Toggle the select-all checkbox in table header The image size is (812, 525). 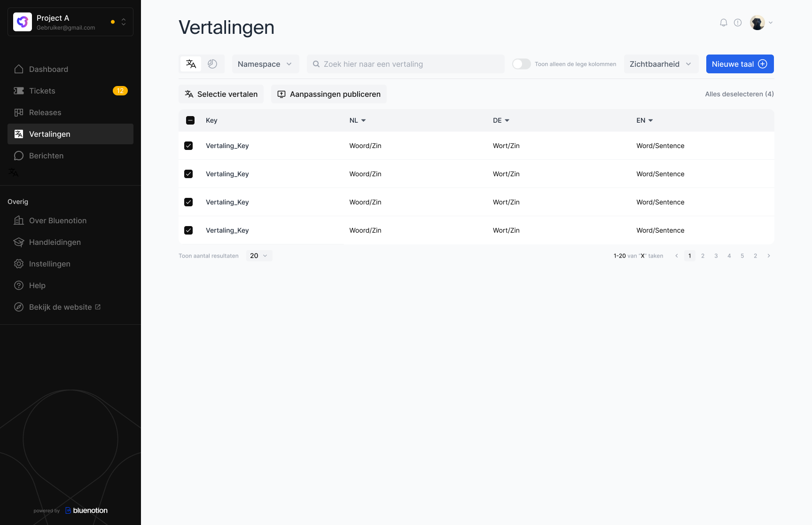(x=190, y=120)
